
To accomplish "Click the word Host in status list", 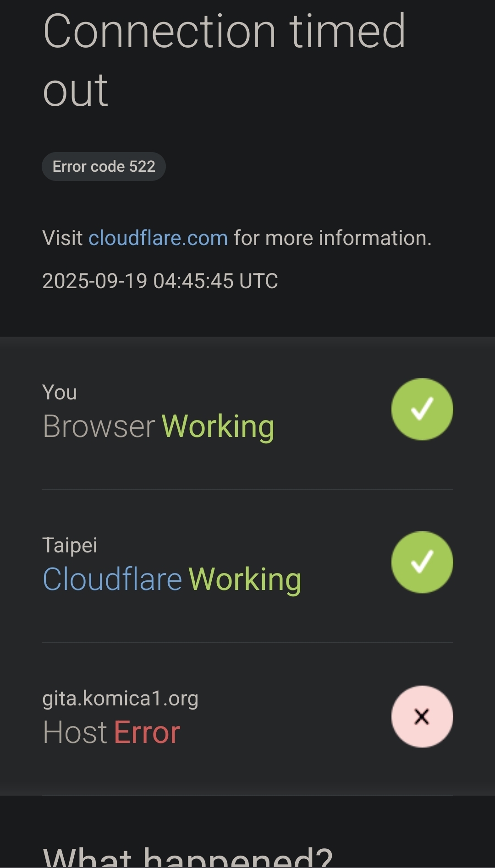I will pos(75,732).
